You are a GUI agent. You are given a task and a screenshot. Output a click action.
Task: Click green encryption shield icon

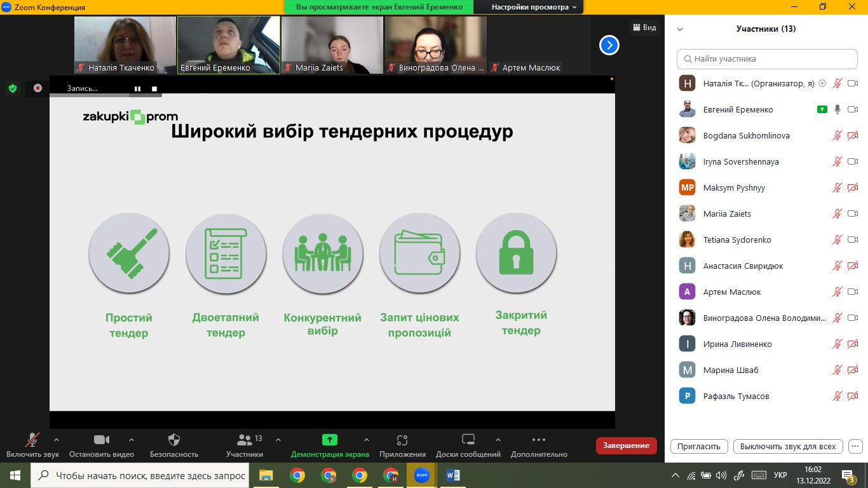click(13, 88)
